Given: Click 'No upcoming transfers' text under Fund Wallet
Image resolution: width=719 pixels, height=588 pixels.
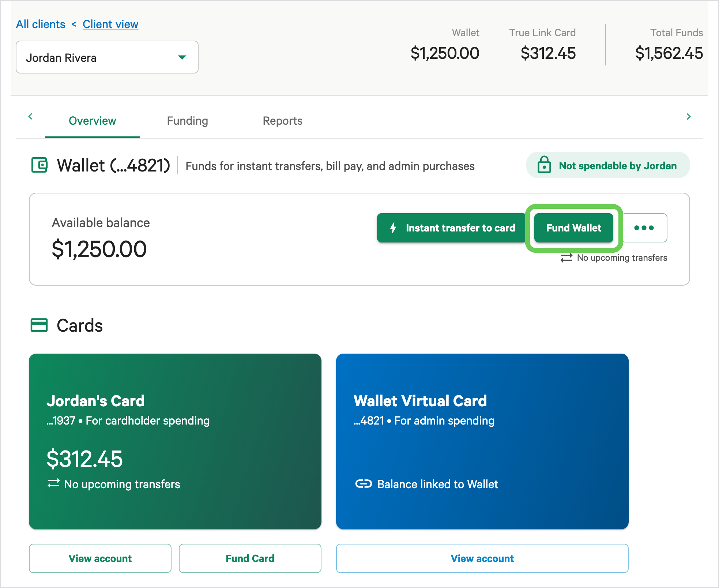Looking at the screenshot, I should point(622,258).
